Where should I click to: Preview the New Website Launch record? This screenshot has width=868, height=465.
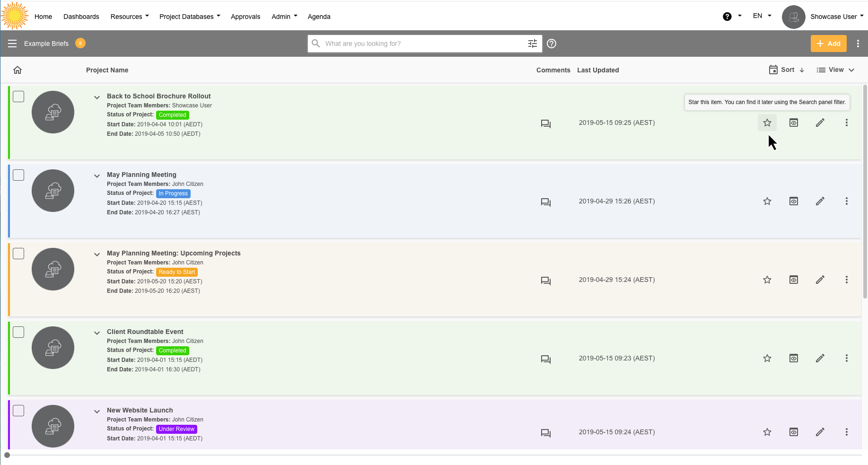click(x=793, y=432)
